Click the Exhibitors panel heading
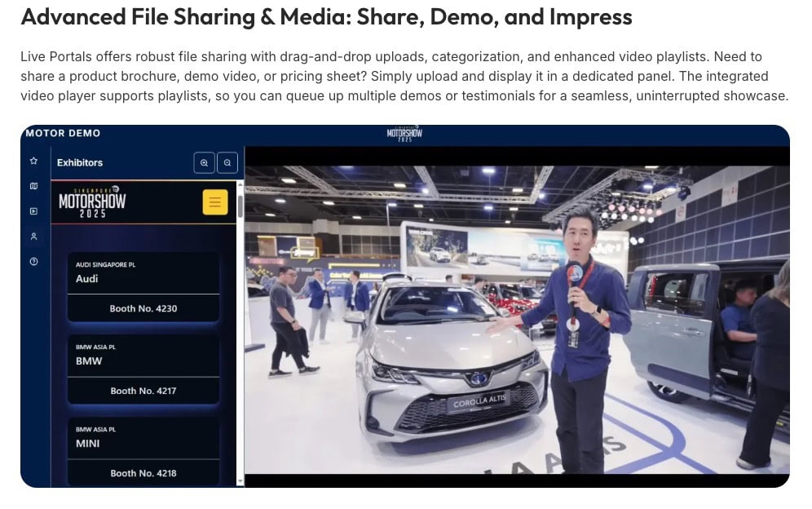 (80, 163)
